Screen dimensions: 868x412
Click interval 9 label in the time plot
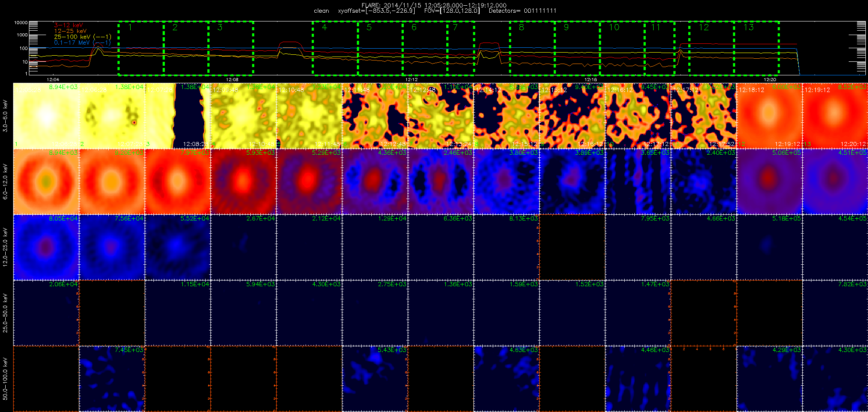[566, 27]
